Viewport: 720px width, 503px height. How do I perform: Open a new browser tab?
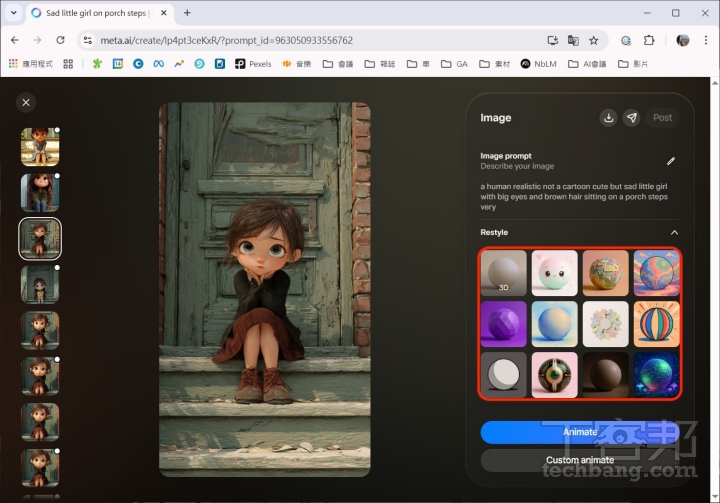coord(187,13)
